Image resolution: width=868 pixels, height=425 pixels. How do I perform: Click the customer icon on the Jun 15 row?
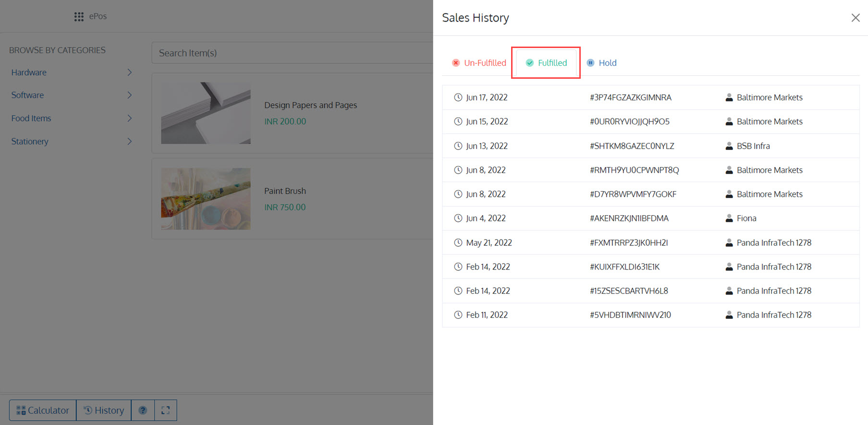click(729, 121)
